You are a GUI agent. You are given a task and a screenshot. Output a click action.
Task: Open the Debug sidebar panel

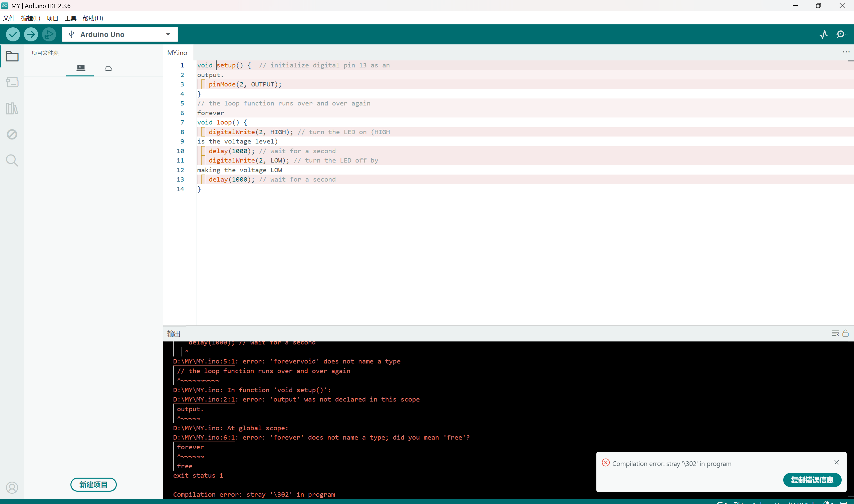click(12, 135)
